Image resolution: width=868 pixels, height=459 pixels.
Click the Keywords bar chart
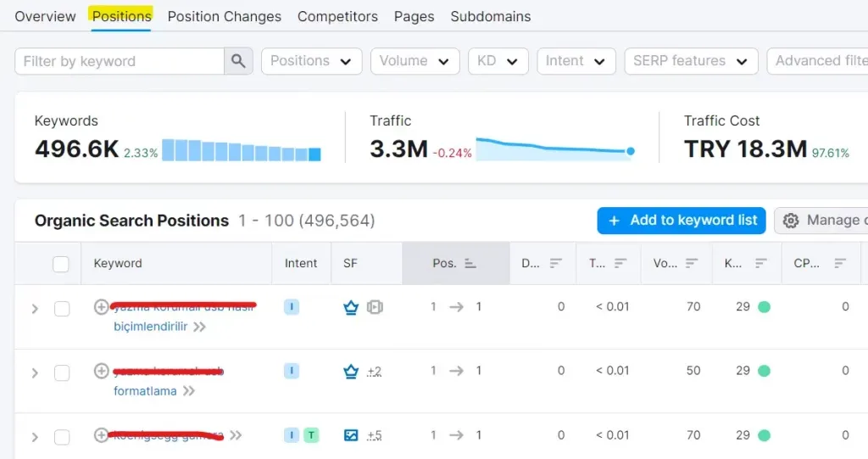click(242, 150)
